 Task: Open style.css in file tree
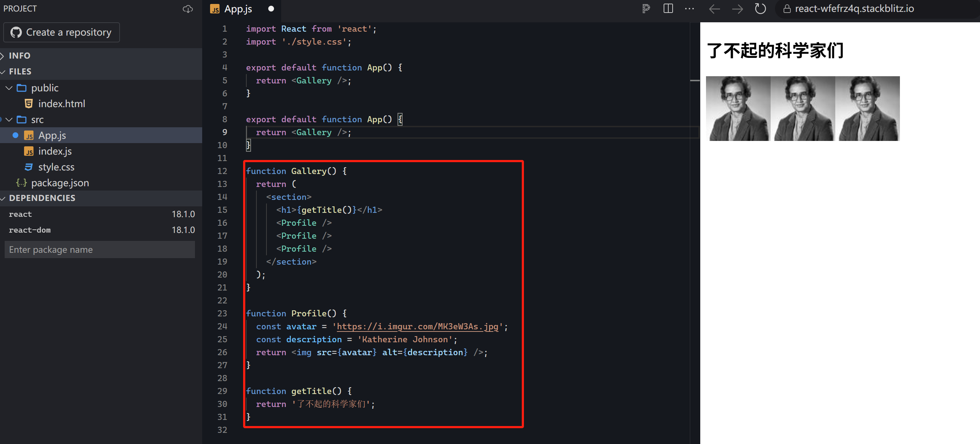[x=56, y=167]
